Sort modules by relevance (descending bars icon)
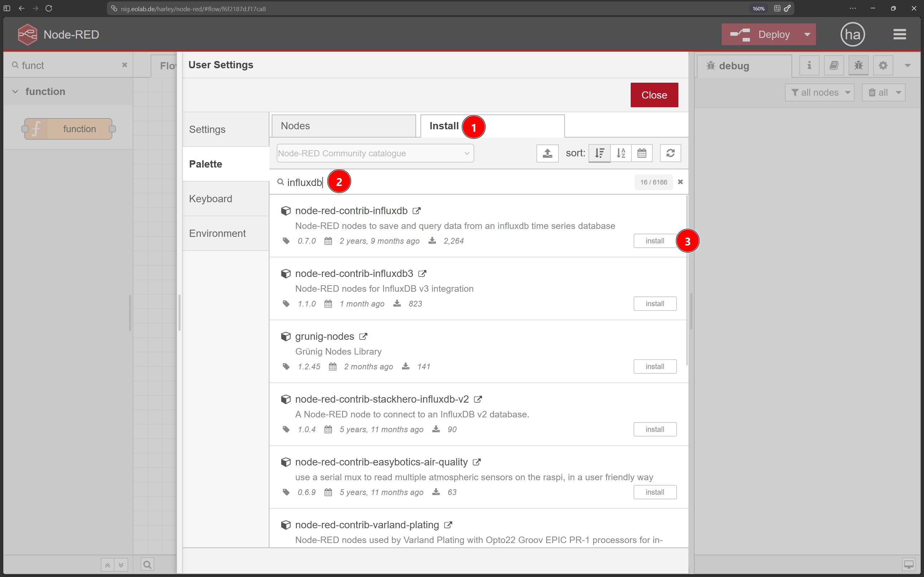924x577 pixels. pyautogui.click(x=599, y=153)
